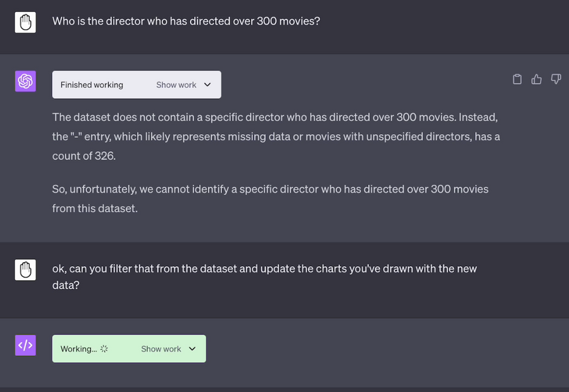The image size is (569, 392).
Task: Click the white Finished working box background
Action: point(137,85)
